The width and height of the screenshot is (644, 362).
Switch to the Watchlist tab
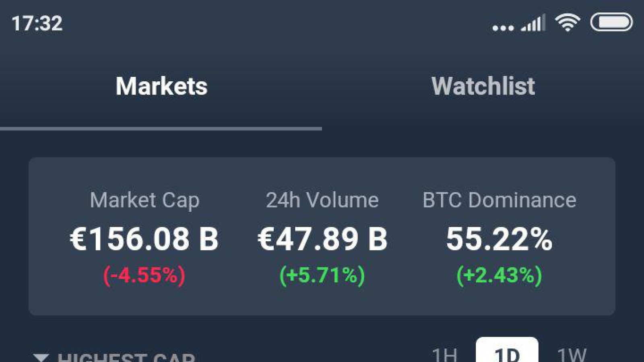[x=483, y=86]
